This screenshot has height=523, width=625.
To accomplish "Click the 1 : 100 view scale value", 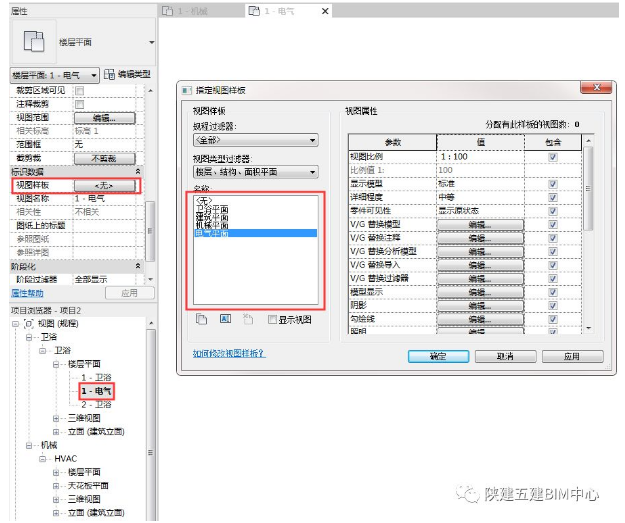I will coord(454,157).
